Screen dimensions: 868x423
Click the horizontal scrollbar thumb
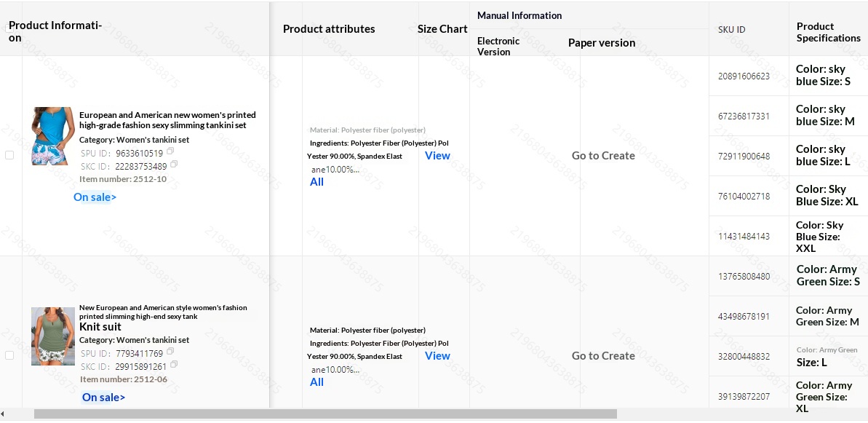[325, 414]
